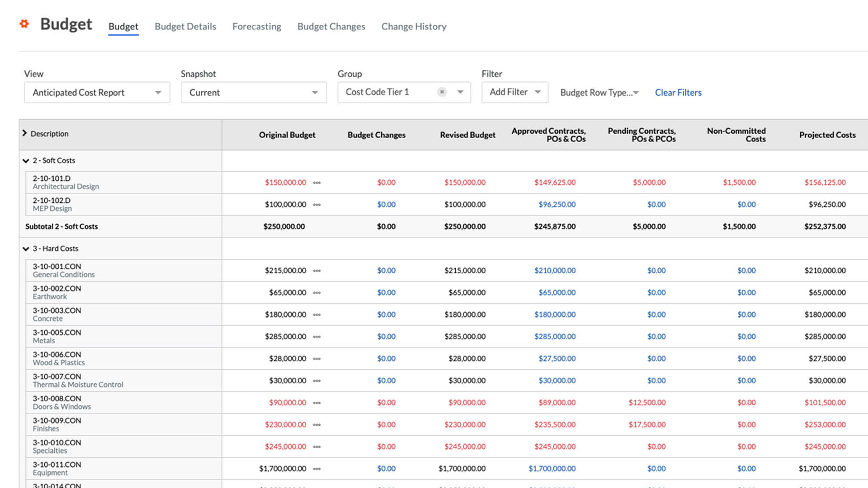Collapse the 3 - Hard Costs group
Viewport: 868px width, 488px height.
click(26, 249)
